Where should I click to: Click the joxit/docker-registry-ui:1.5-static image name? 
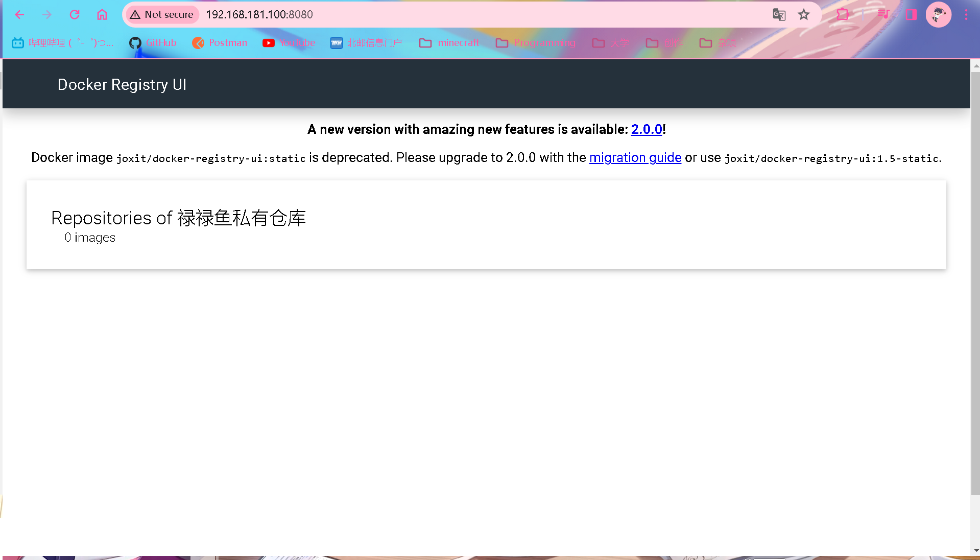coord(831,158)
